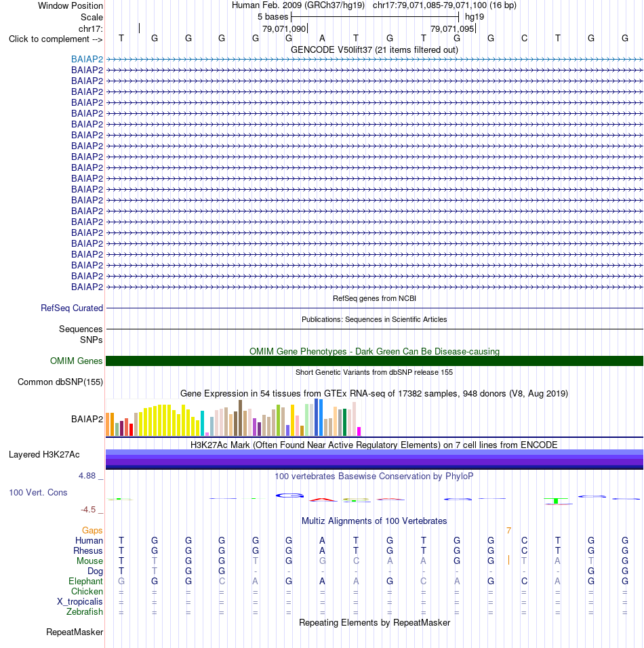The width and height of the screenshot is (644, 648).
Task: Click the RefSeq Curated intron line
Action: (x=374, y=308)
